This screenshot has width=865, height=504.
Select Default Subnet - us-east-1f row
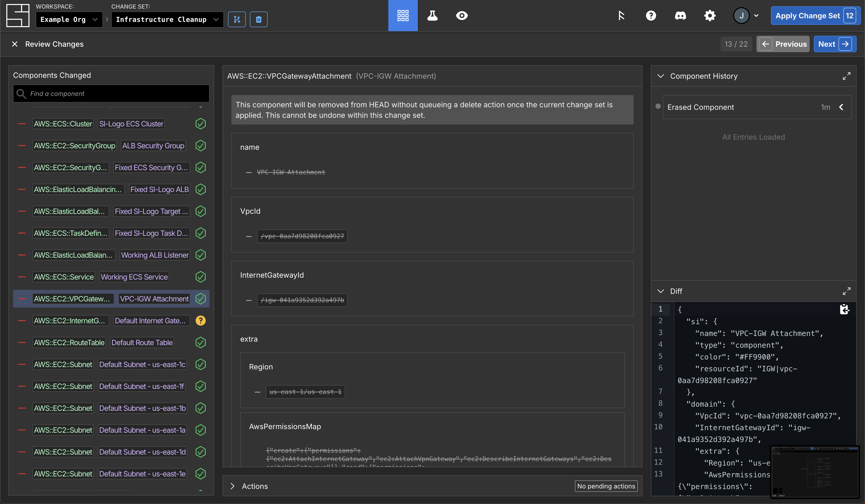(111, 386)
